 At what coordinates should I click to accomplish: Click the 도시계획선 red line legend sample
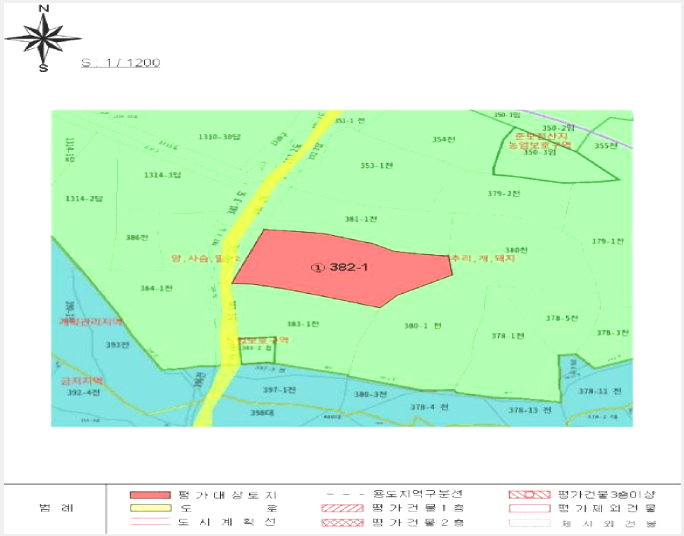point(150,522)
